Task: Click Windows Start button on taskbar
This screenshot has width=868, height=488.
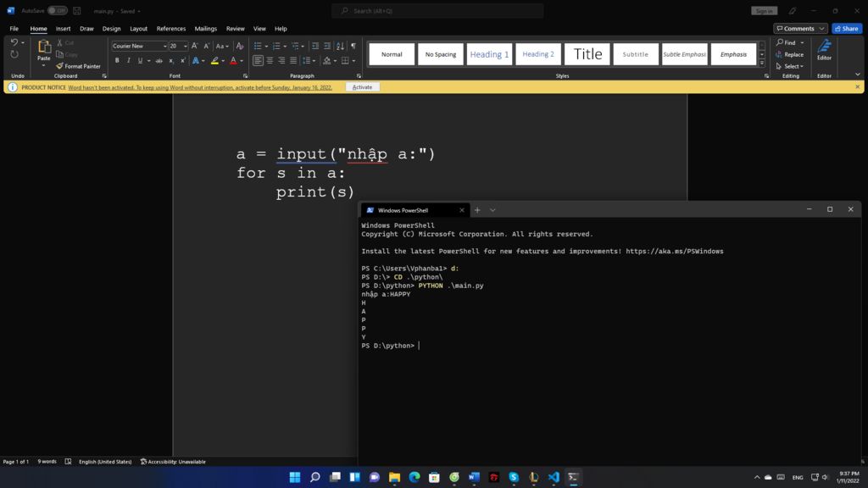Action: (295, 477)
